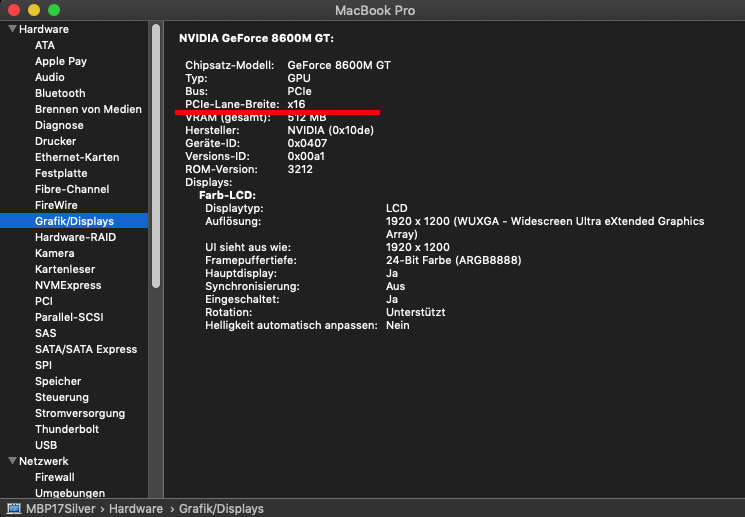
Task: Click the Farb-LCD display heading
Action: pos(227,195)
